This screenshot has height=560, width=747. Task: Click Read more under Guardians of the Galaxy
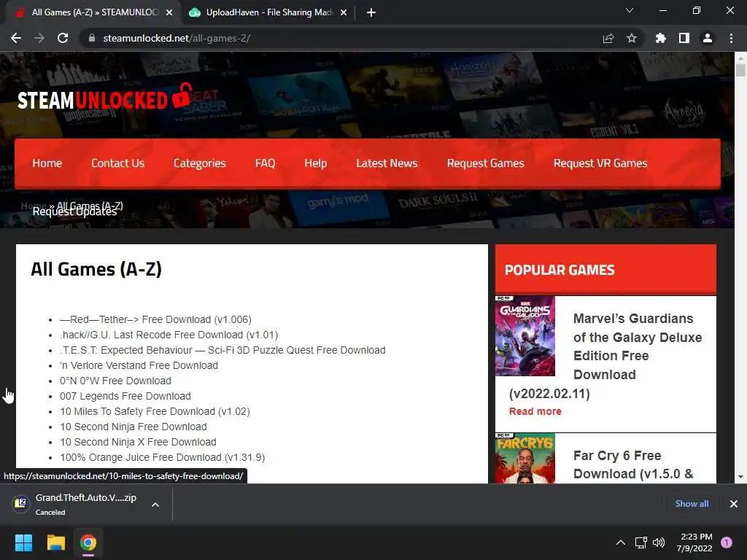click(535, 411)
